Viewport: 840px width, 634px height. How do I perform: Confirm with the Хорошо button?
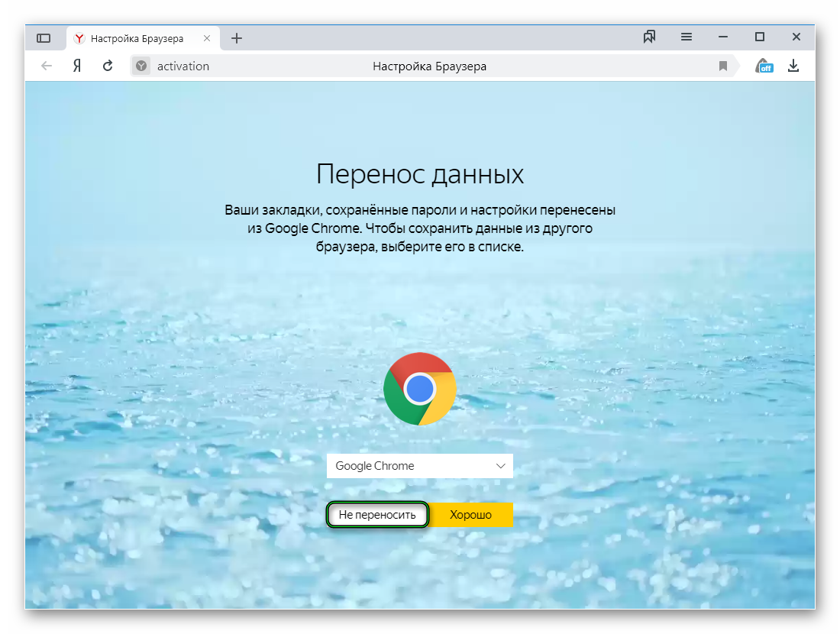(x=471, y=515)
